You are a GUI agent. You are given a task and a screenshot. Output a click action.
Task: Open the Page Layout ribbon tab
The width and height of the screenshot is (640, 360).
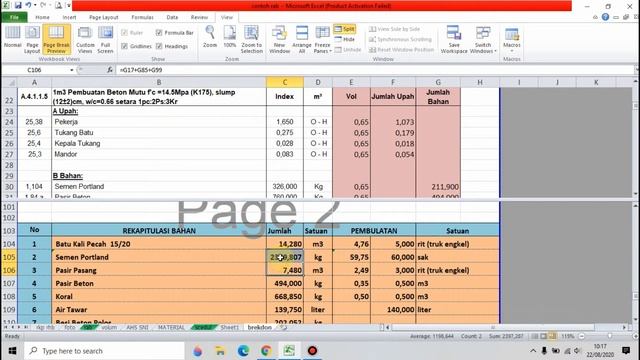pos(104,17)
